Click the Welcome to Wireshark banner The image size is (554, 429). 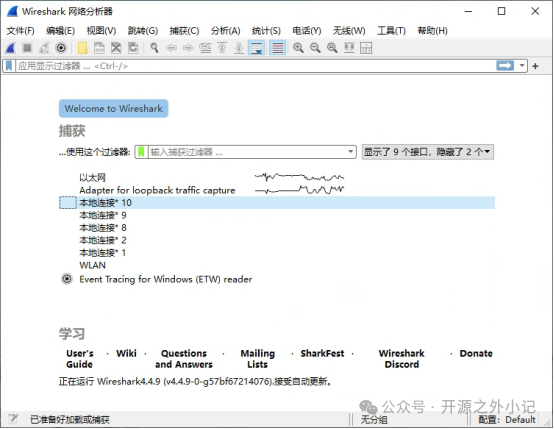point(113,108)
